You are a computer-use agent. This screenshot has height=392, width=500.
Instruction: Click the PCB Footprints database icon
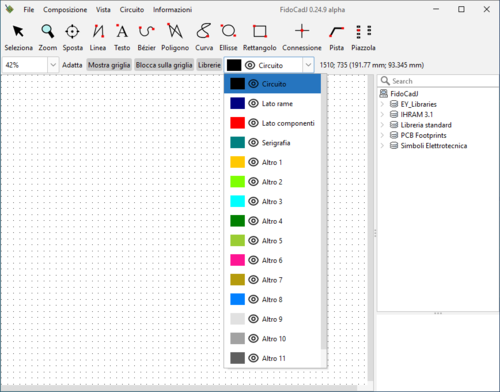point(394,135)
